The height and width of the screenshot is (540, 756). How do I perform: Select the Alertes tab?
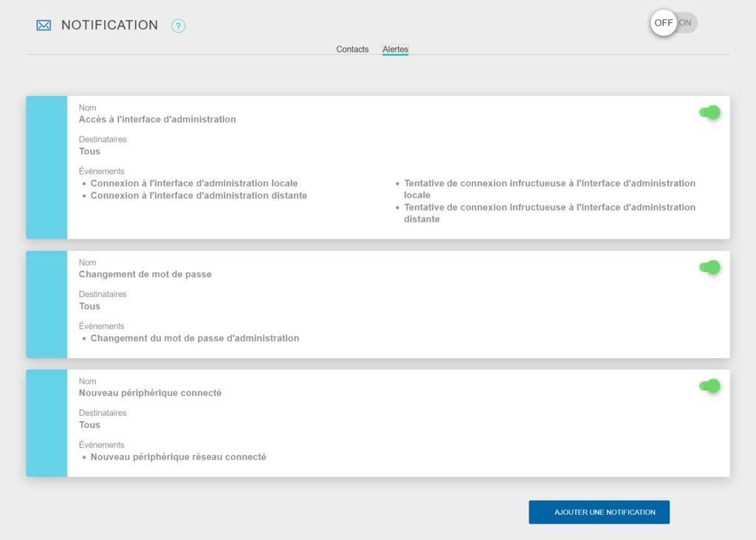[x=394, y=49]
